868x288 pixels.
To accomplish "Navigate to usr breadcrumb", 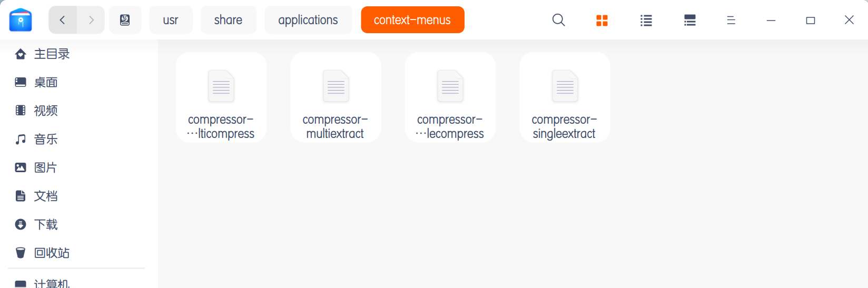I will pos(171,20).
